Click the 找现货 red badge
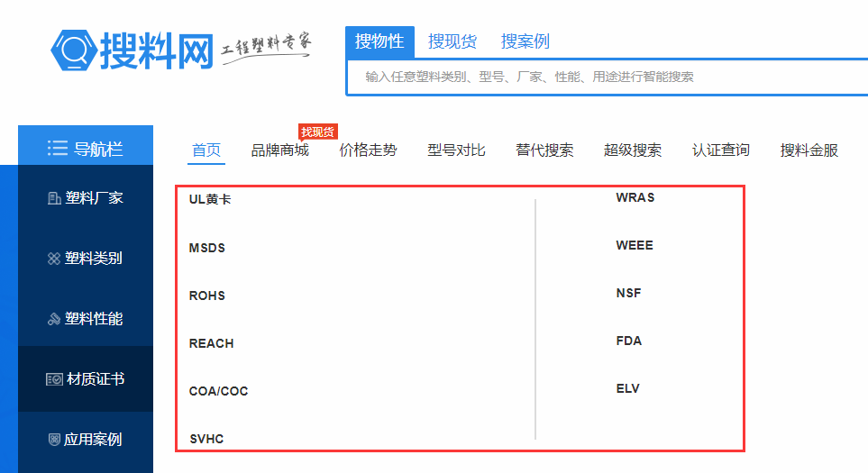868x473 pixels. 317,132
